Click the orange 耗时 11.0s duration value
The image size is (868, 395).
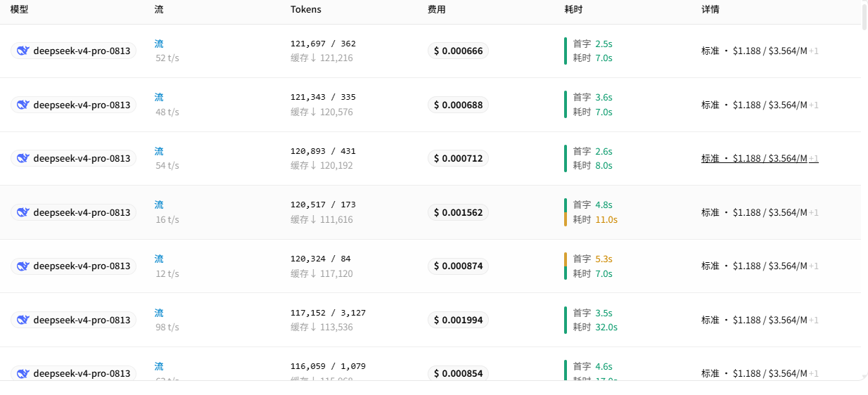[595, 219]
